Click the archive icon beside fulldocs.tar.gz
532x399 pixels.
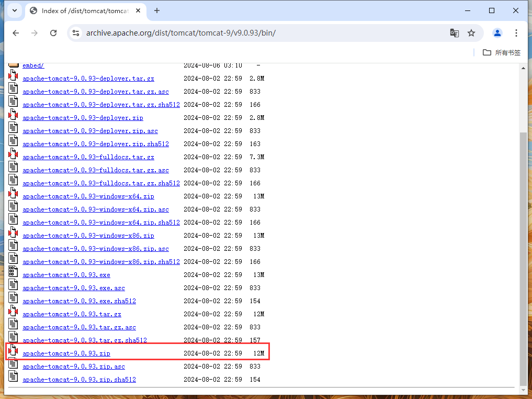(x=13, y=153)
